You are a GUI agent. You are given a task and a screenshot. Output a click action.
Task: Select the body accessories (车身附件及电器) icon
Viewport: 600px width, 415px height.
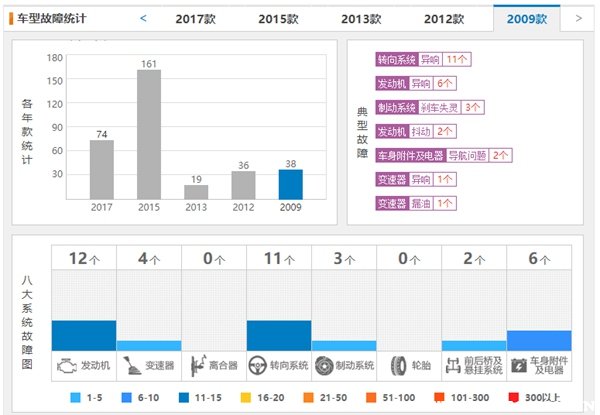click(x=519, y=365)
